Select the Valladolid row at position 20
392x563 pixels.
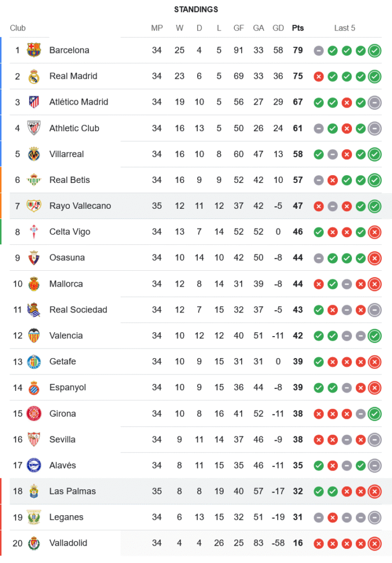pyautogui.click(x=68, y=543)
